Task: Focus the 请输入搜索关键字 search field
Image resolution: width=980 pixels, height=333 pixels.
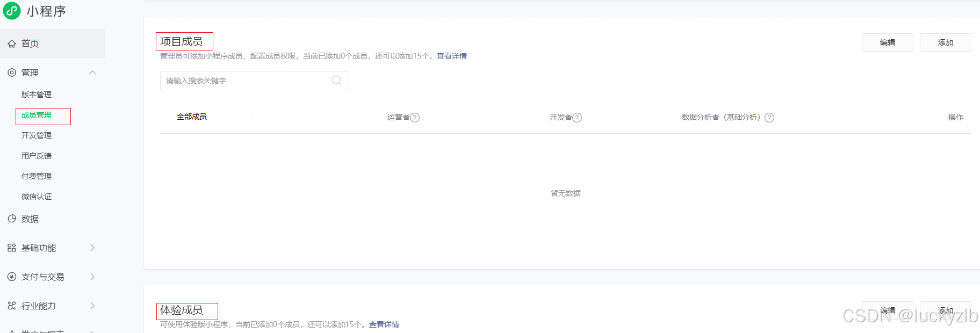Action: (254, 81)
